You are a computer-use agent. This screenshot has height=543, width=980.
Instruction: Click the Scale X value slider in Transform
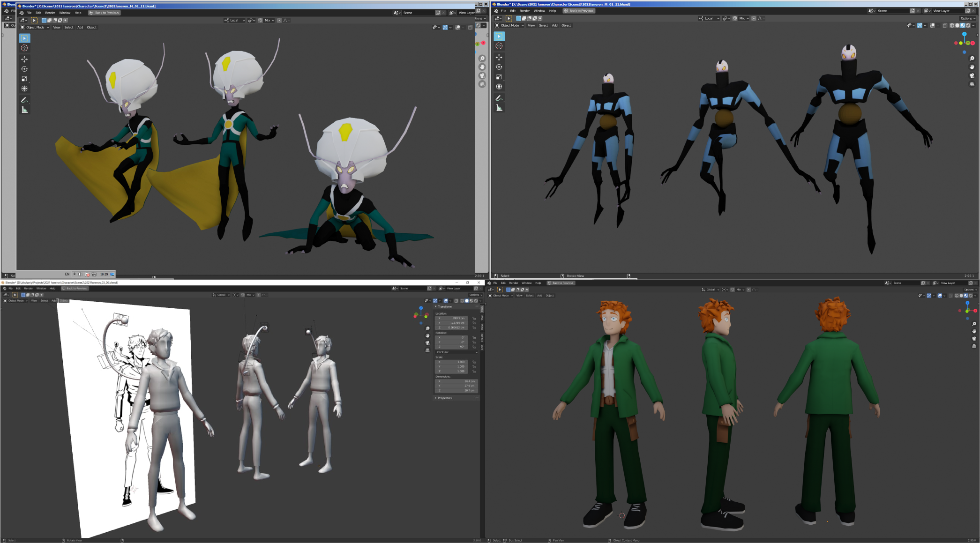pos(452,362)
